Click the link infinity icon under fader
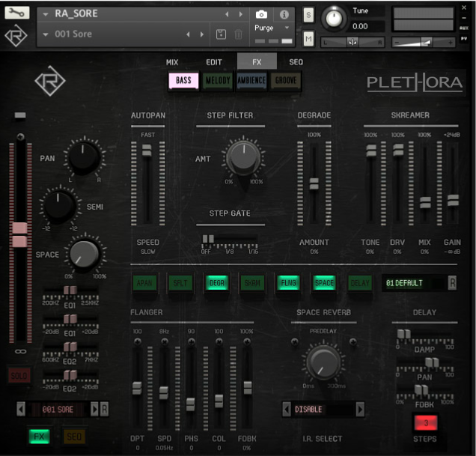476x456 pixels. coord(21,350)
